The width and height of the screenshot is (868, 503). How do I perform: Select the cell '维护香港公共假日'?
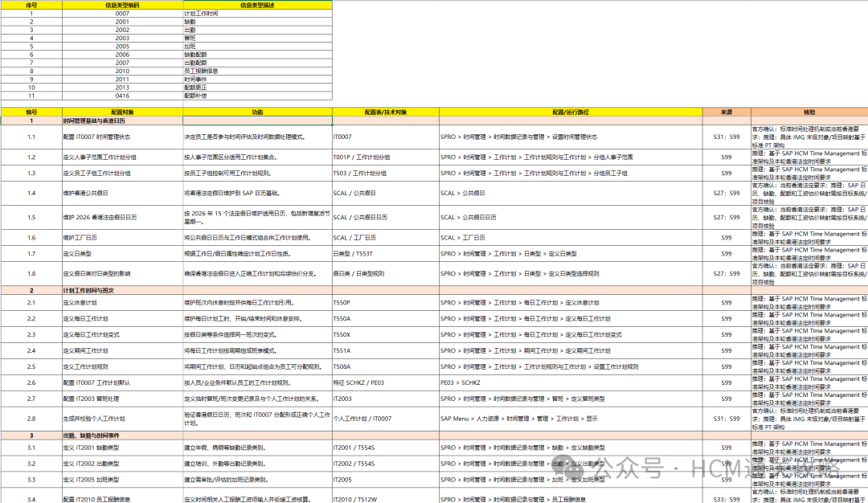[x=122, y=193]
